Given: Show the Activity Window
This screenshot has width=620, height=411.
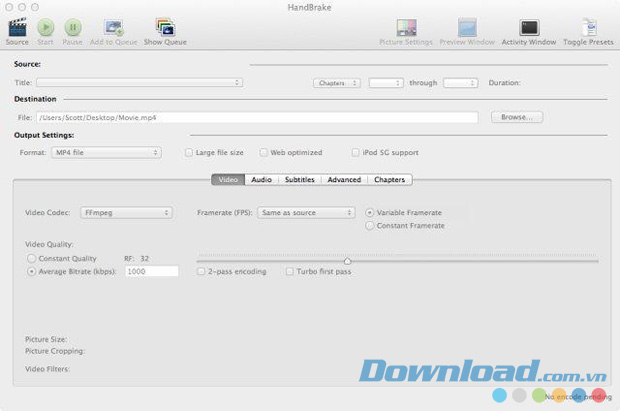Looking at the screenshot, I should [x=529, y=27].
